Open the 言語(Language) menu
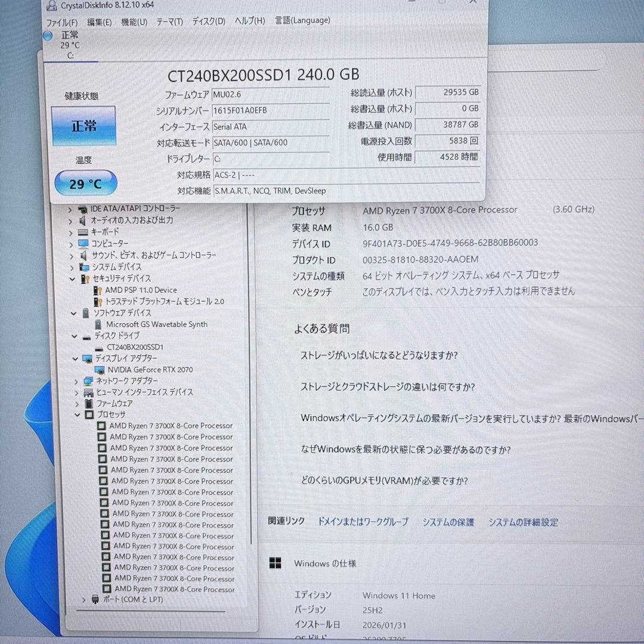 [x=302, y=20]
